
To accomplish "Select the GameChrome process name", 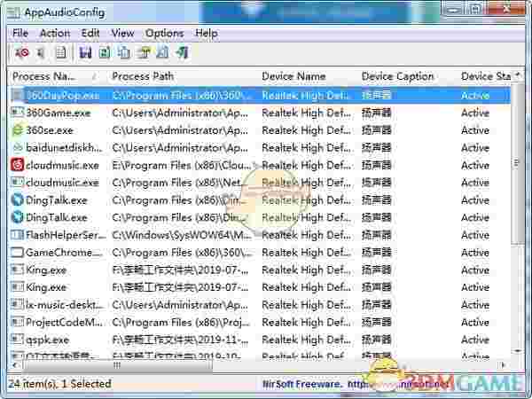I will pos(64,253).
